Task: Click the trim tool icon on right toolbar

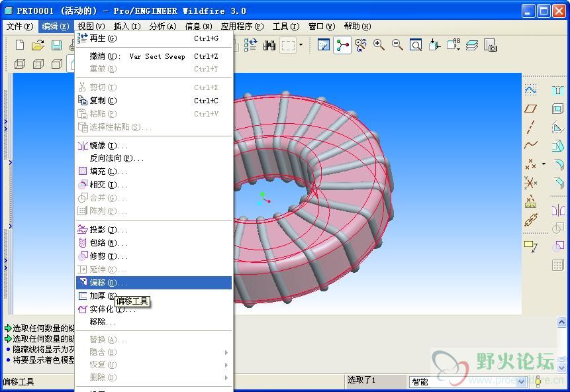Action: click(557, 246)
